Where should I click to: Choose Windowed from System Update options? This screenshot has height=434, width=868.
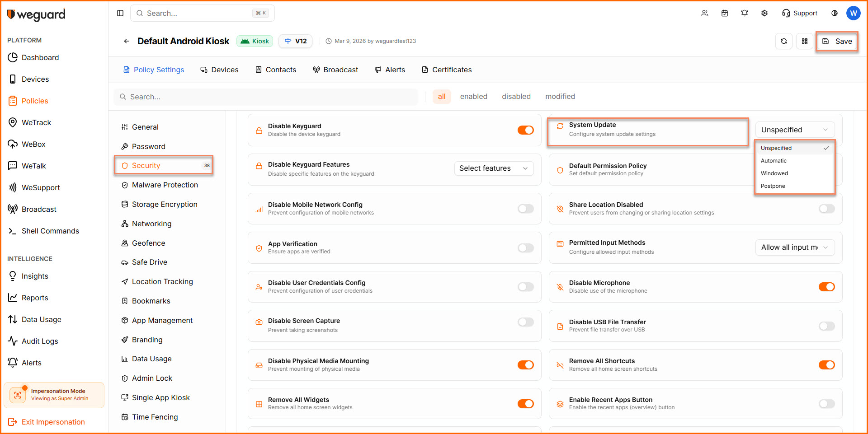[774, 173]
